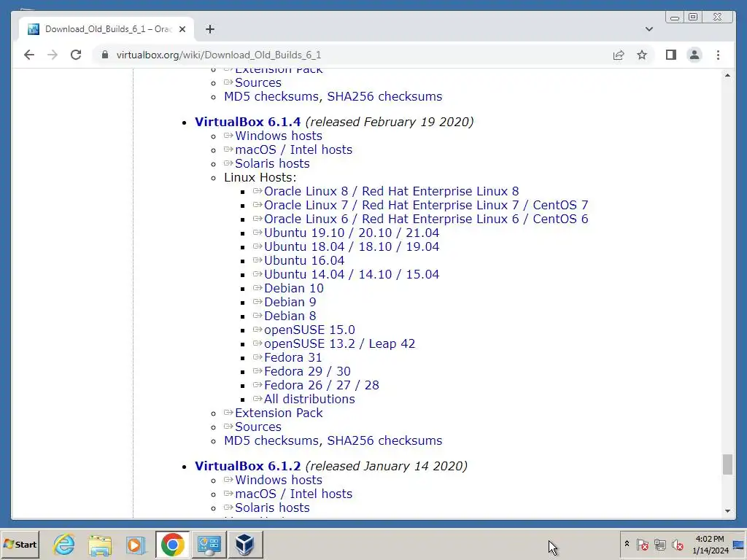Open the Action Center flag icon

pyautogui.click(x=643, y=544)
